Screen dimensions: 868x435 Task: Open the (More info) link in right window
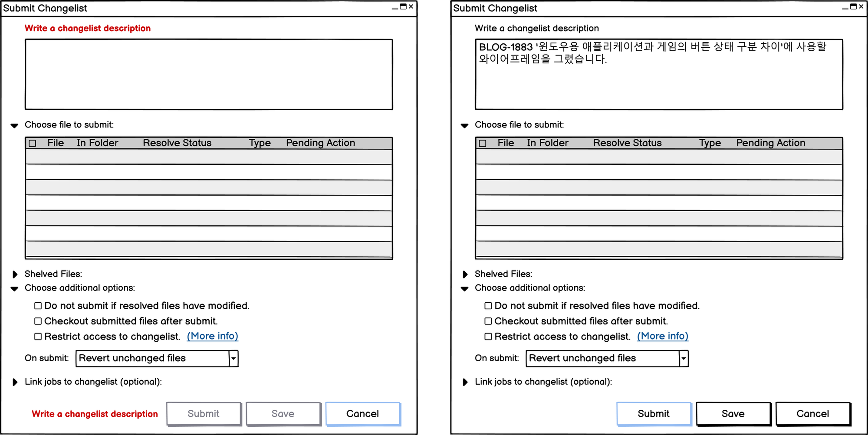click(663, 336)
